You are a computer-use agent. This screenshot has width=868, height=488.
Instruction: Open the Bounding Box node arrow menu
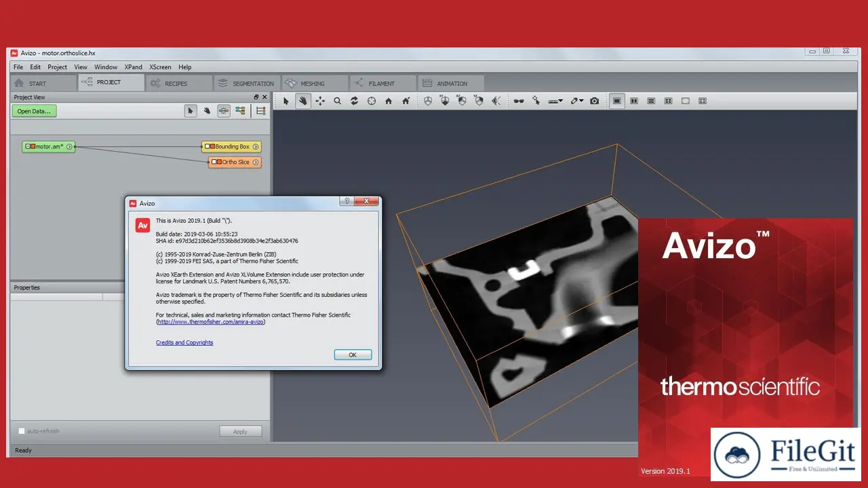[255, 146]
